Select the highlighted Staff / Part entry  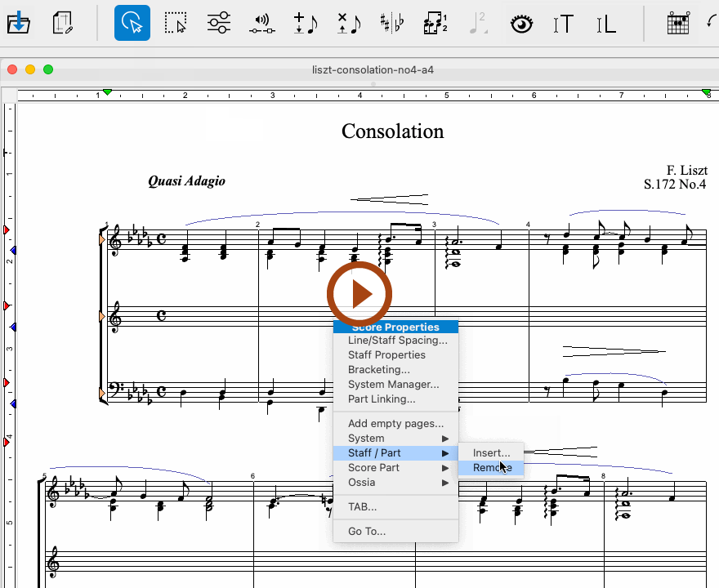[x=395, y=452]
